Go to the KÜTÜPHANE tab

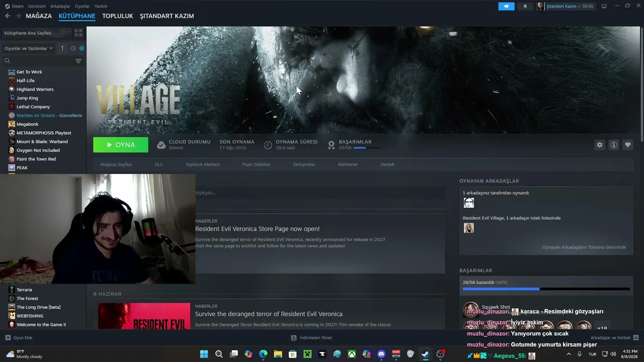click(x=77, y=16)
